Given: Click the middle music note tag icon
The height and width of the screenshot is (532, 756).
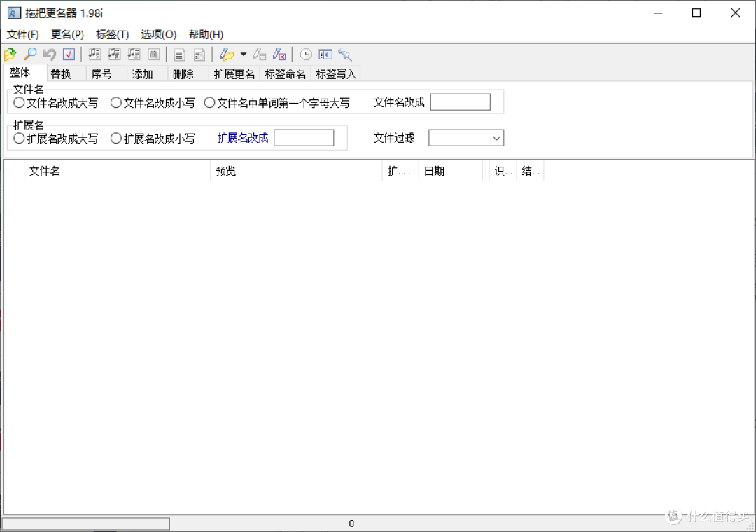Looking at the screenshot, I should tap(114, 54).
